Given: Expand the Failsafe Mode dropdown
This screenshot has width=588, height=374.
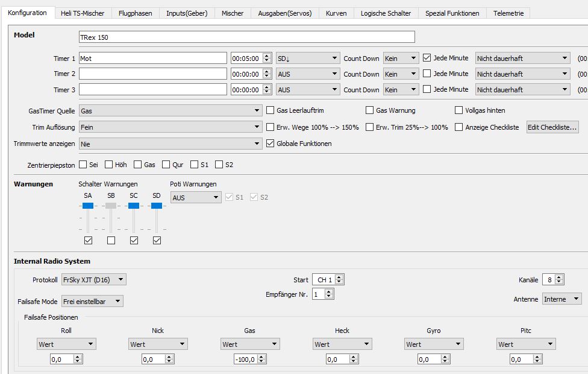Looking at the screenshot, I should (x=92, y=300).
